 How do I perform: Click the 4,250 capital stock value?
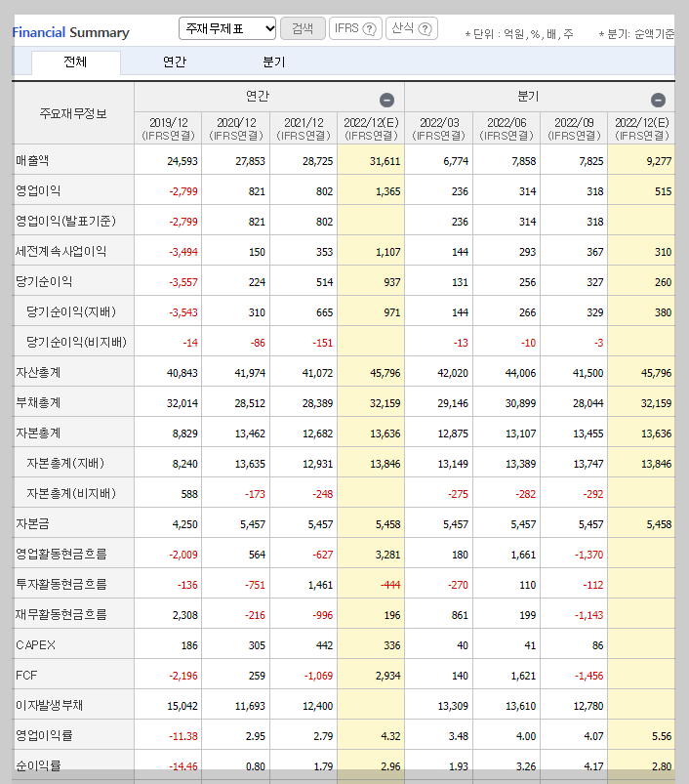coord(185,524)
